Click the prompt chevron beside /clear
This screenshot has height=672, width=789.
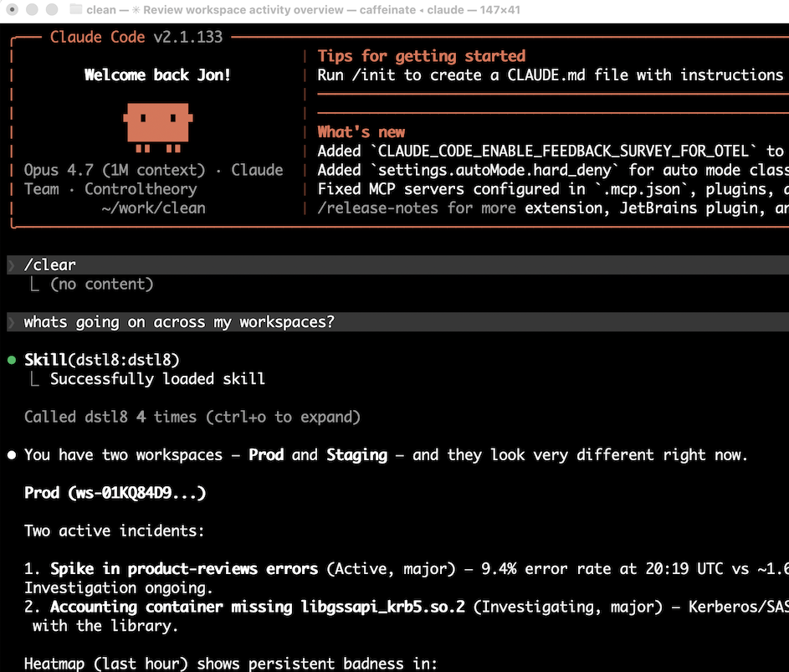click(x=12, y=264)
